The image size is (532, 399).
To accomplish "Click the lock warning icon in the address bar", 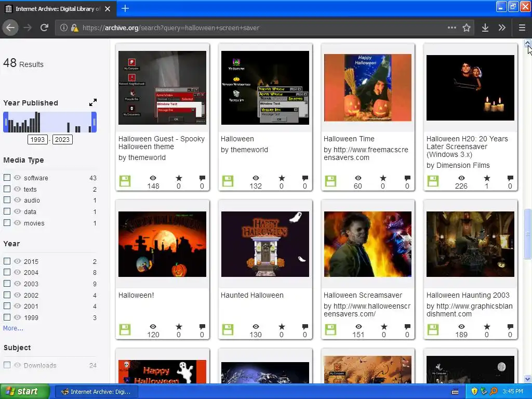I will (x=75, y=28).
